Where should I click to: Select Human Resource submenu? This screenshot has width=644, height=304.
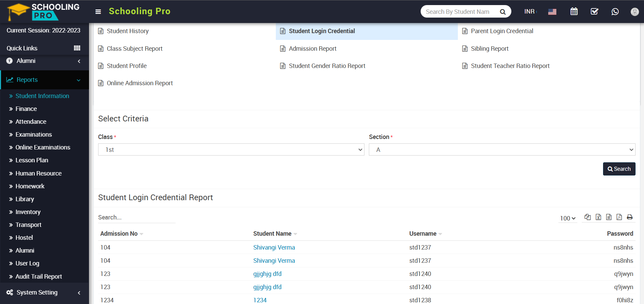(38, 173)
